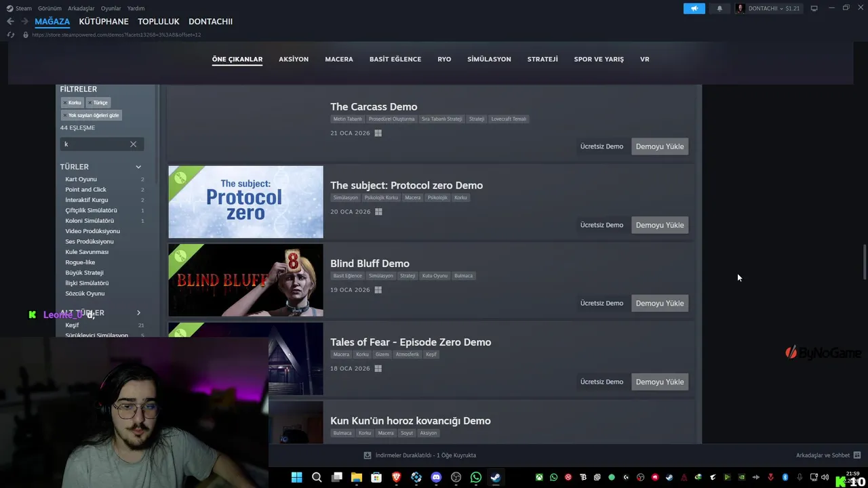Viewport: 868px width, 488px height.
Task: Open Windows taskbar search
Action: click(x=317, y=477)
